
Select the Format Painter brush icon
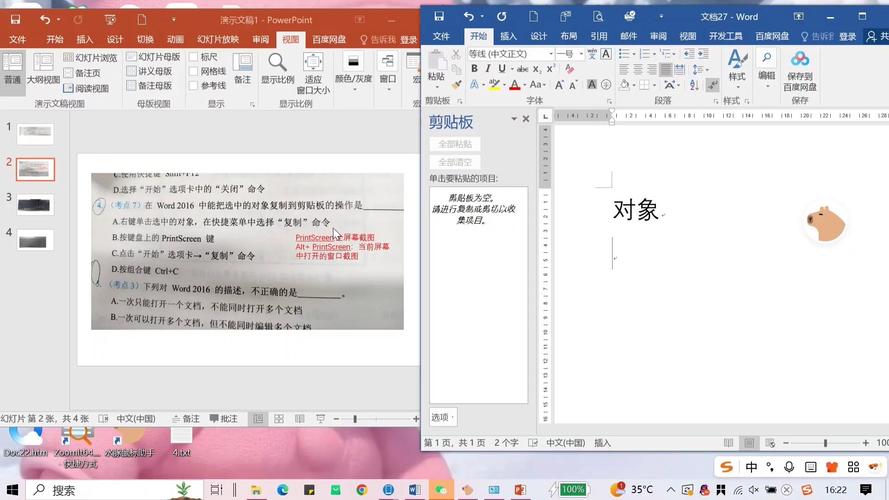pos(456,86)
